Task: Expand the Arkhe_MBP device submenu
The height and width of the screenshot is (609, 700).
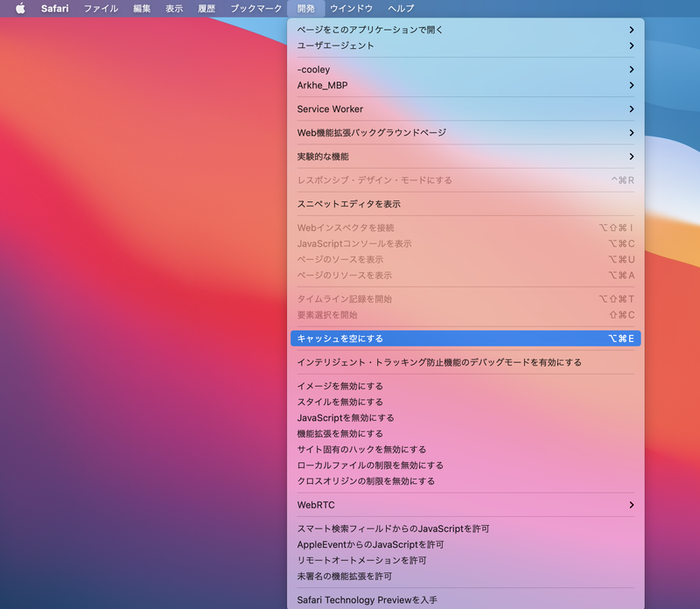Action: [x=465, y=85]
